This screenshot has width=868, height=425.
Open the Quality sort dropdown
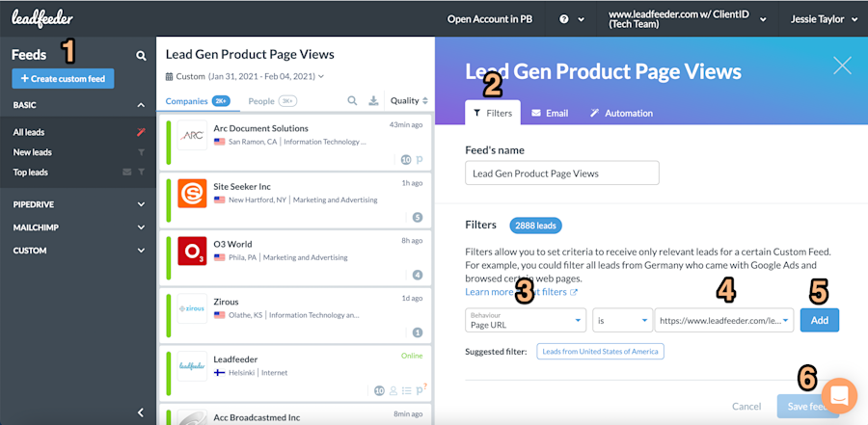tap(409, 101)
